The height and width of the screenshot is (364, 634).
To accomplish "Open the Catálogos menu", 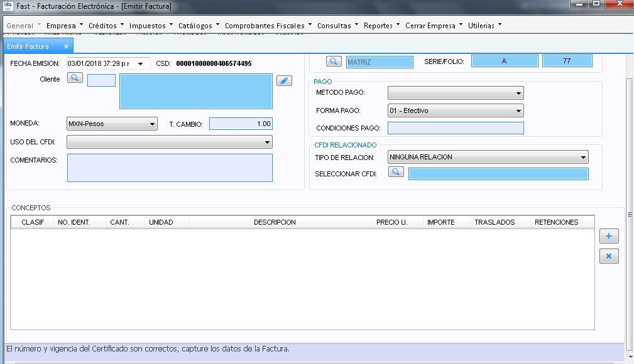I will (x=199, y=26).
